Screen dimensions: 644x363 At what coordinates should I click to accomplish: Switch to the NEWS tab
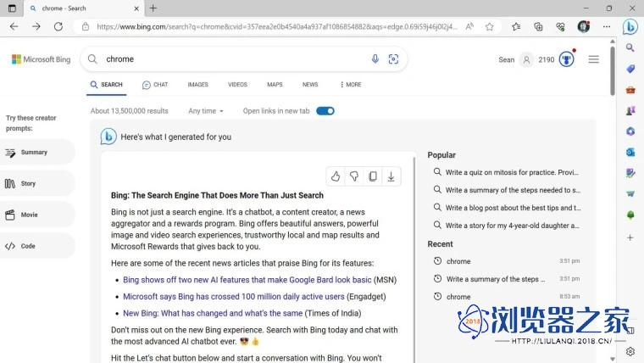click(x=310, y=84)
